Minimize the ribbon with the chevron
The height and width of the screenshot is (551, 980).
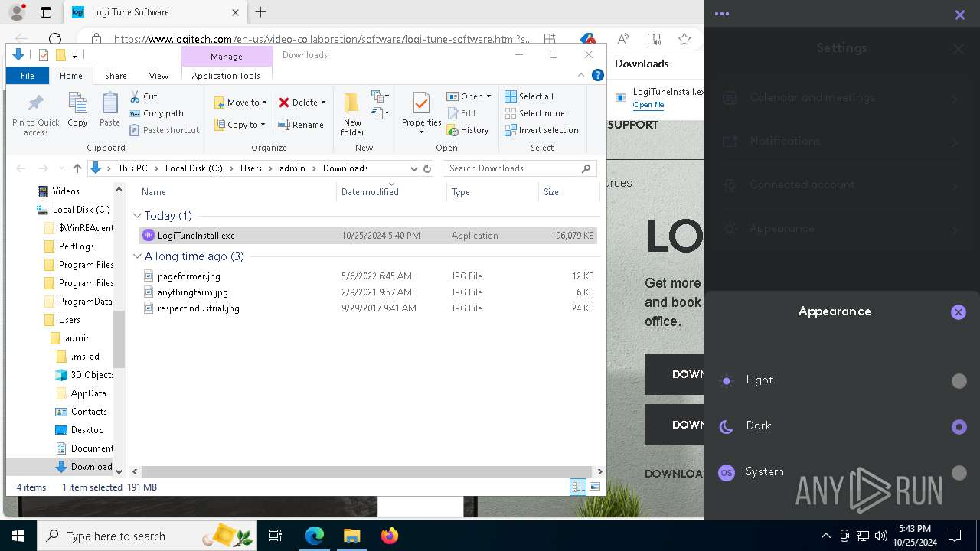click(581, 75)
